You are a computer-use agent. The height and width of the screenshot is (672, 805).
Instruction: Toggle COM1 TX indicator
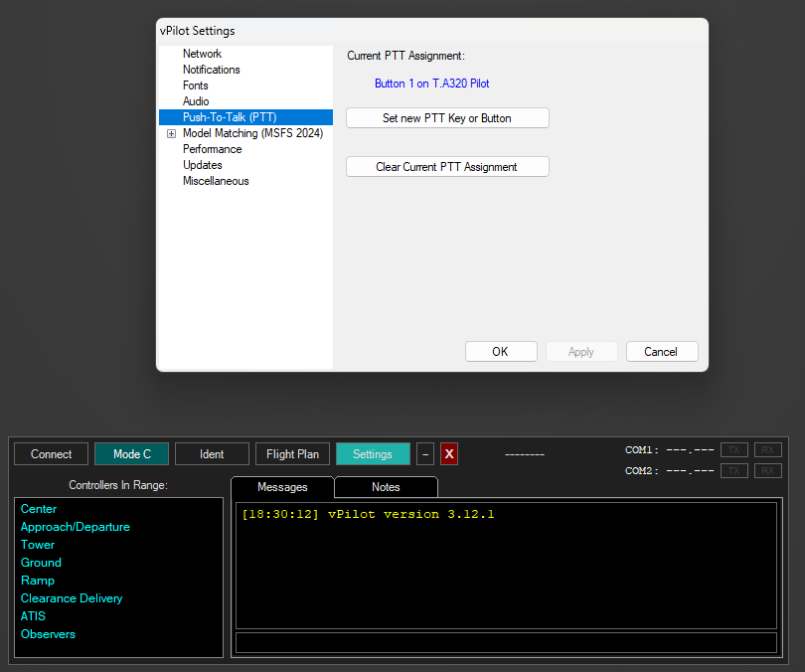pos(734,450)
